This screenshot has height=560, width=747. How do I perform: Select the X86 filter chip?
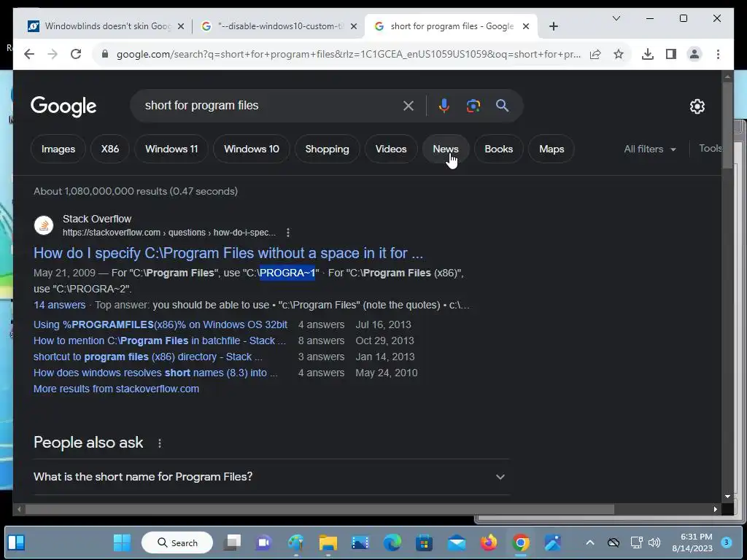110,149
